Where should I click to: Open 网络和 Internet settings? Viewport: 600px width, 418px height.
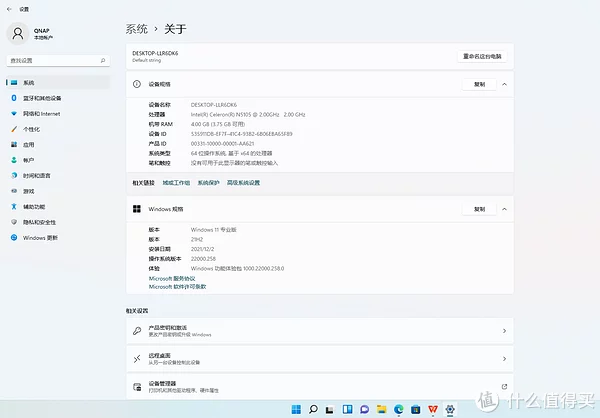[x=58, y=114]
